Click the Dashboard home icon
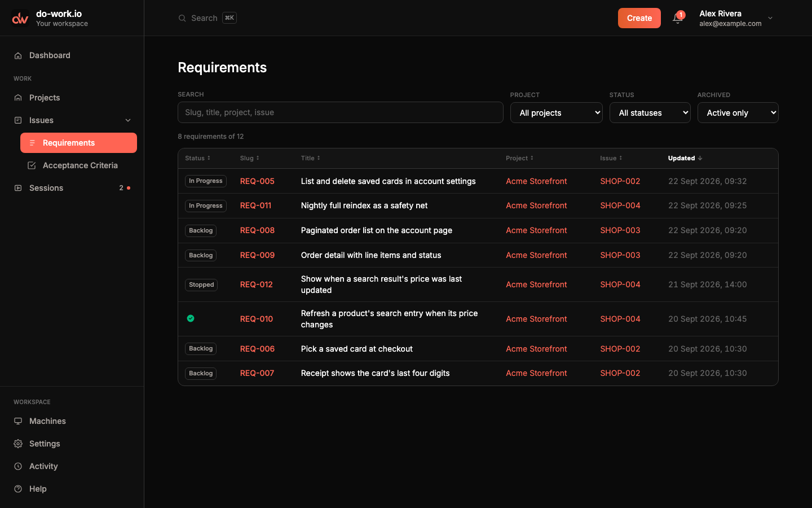Viewport: 812px width, 508px height. pyautogui.click(x=18, y=55)
